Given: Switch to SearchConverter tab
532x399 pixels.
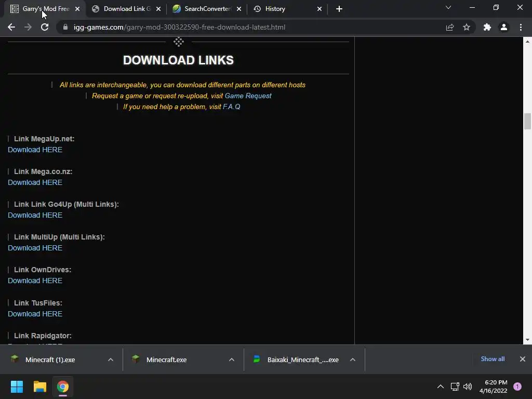Looking at the screenshot, I should pyautogui.click(x=207, y=9).
